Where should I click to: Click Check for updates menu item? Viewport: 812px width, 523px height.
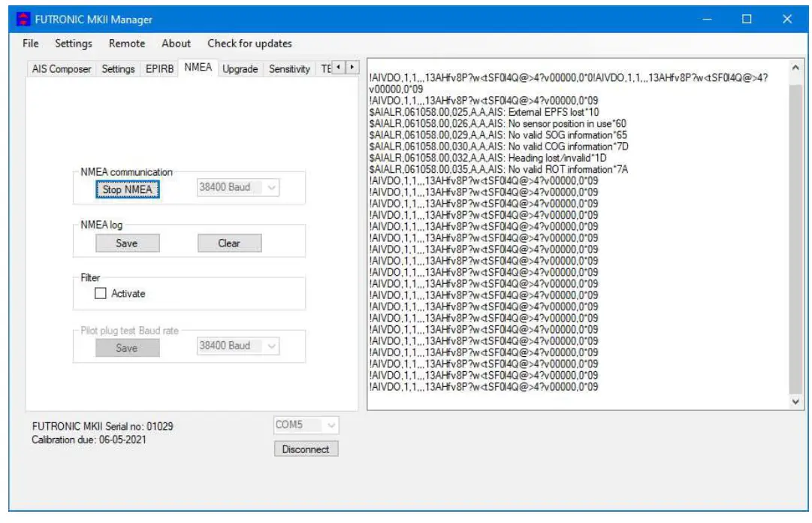249,44
